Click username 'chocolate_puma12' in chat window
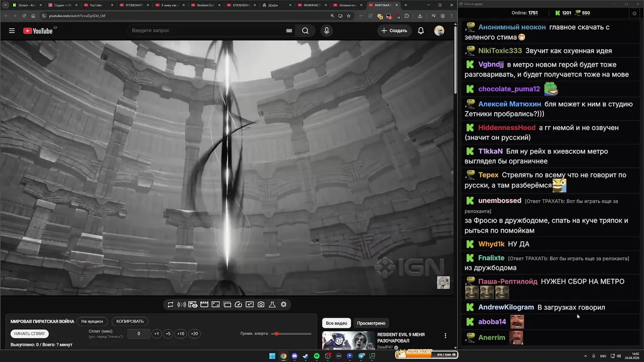Viewport: 644px width, 362px height. [x=509, y=89]
